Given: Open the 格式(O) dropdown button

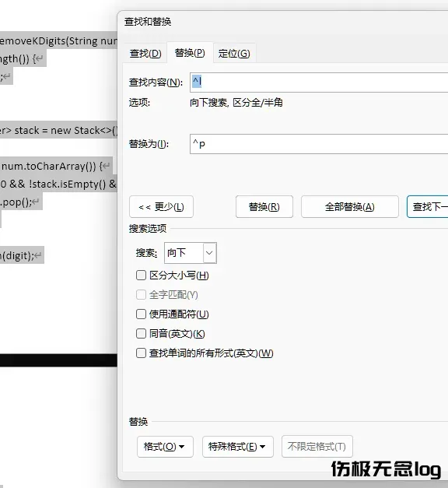Looking at the screenshot, I should (165, 447).
